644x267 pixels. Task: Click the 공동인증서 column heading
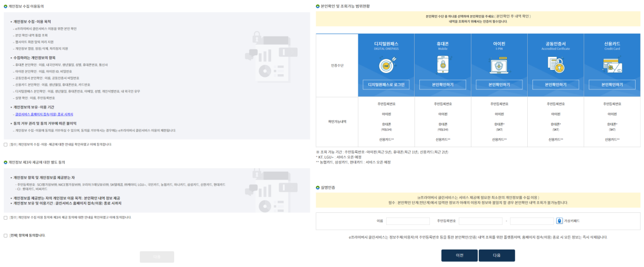pyautogui.click(x=555, y=45)
